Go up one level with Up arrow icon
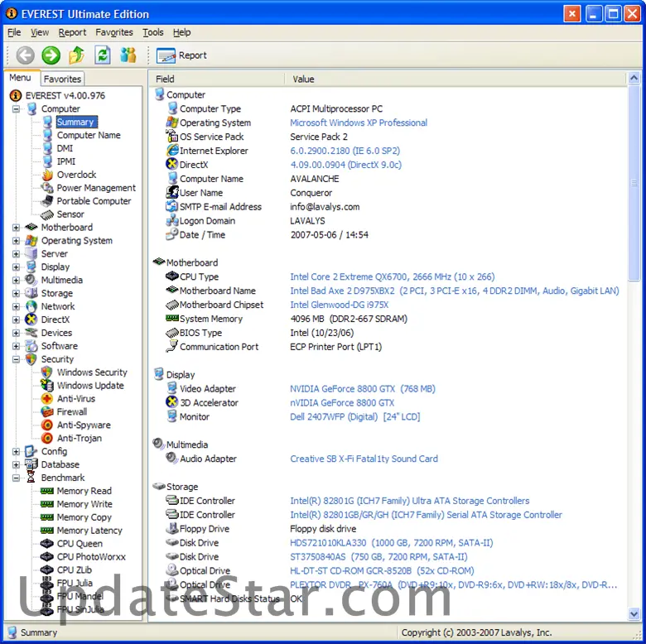The image size is (646, 644). click(x=77, y=55)
